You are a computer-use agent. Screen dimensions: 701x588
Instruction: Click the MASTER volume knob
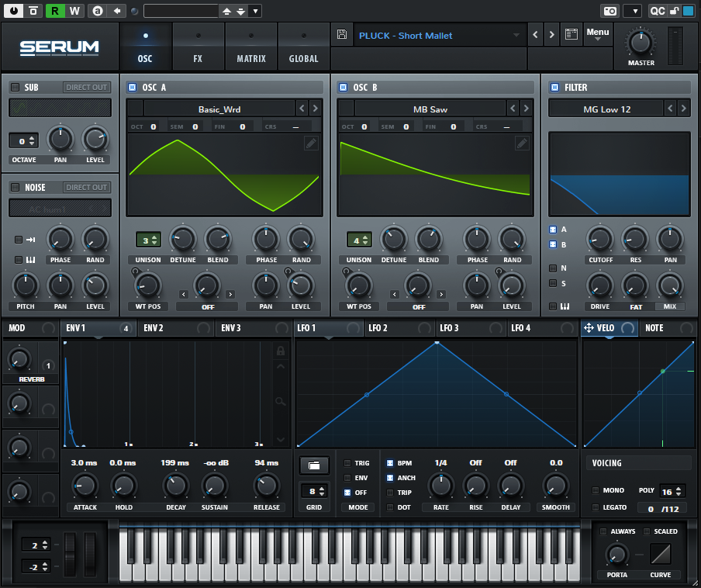click(641, 43)
